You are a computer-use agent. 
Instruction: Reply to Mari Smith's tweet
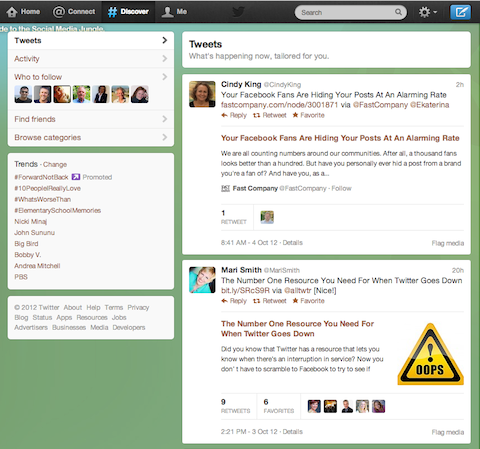(234, 301)
